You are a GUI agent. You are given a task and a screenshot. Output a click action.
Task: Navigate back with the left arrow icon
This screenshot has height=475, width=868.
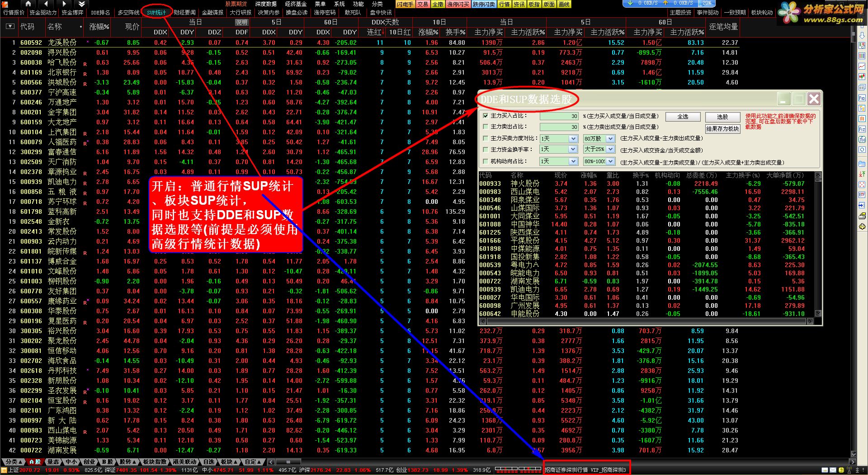tap(46, 4)
